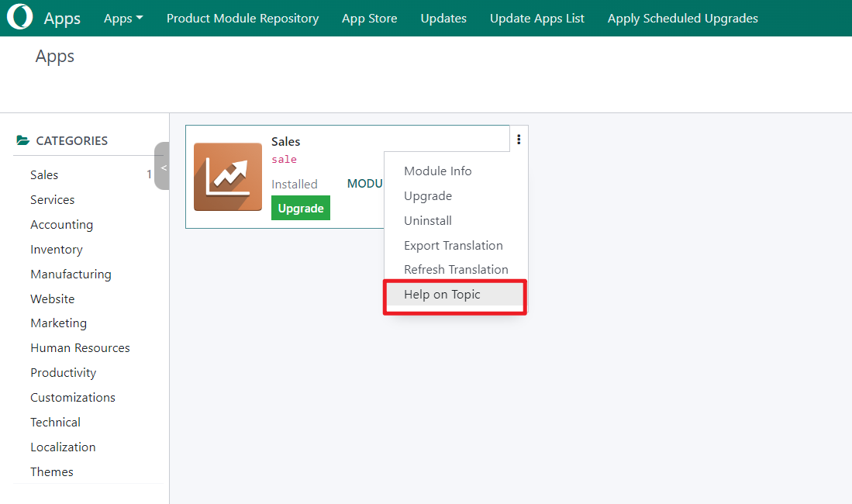Click the Categories folder icon
This screenshot has width=852, height=504.
(22, 140)
